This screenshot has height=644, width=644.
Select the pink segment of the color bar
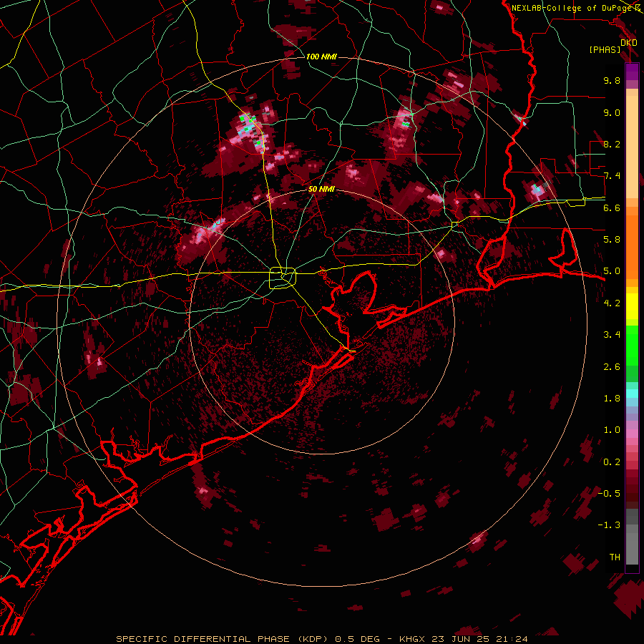pyautogui.click(x=632, y=434)
